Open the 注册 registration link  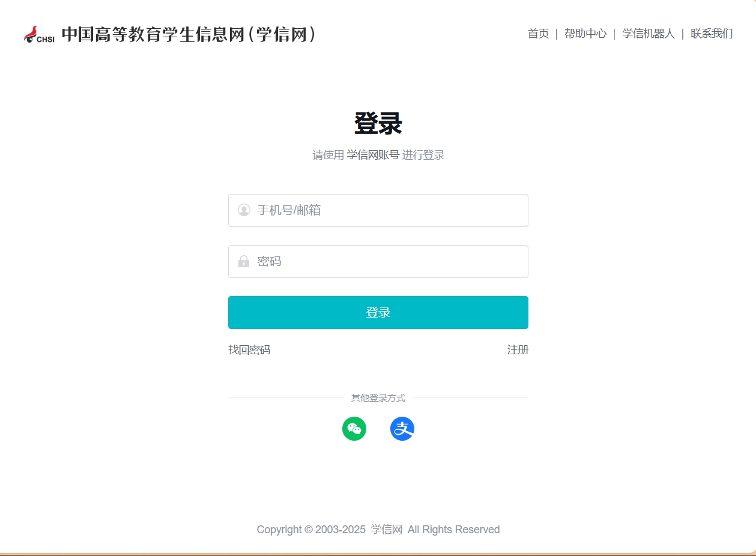click(x=518, y=349)
